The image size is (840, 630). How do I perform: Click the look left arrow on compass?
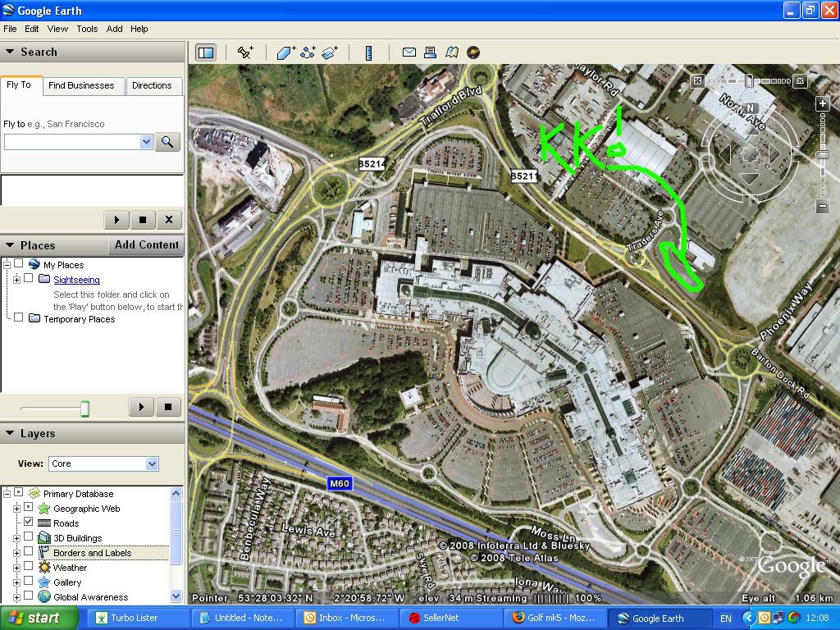pos(725,154)
